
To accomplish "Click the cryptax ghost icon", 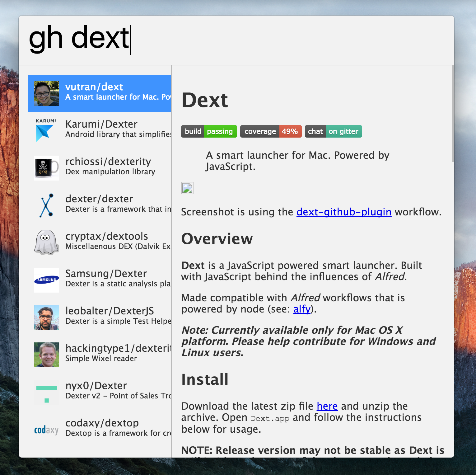I will [x=46, y=243].
